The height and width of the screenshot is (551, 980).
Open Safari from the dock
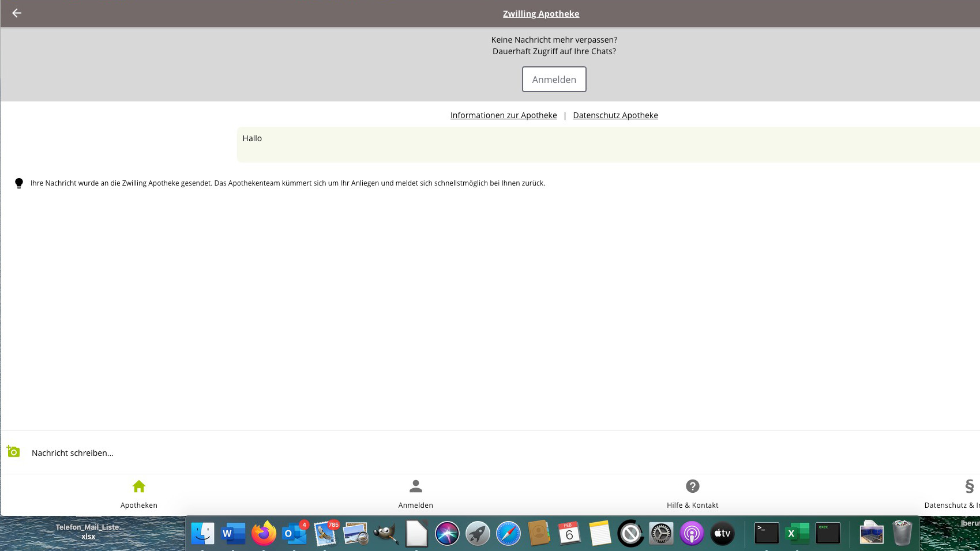(508, 533)
